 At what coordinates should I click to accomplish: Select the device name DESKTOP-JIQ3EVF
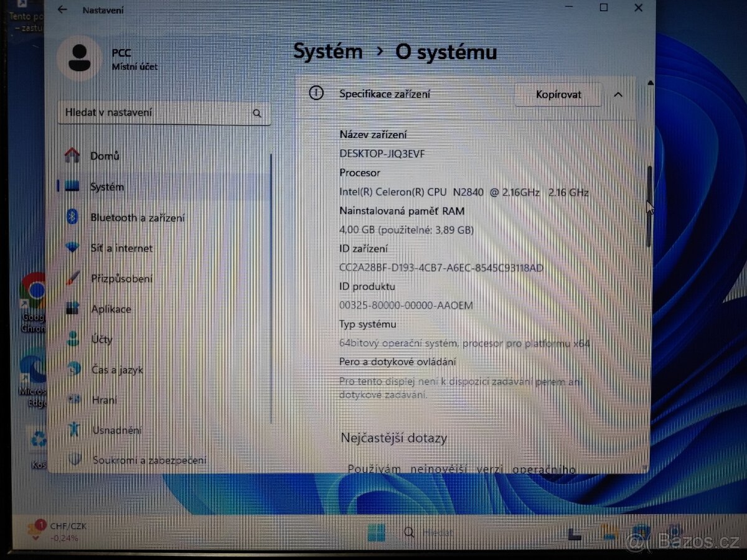[382, 154]
